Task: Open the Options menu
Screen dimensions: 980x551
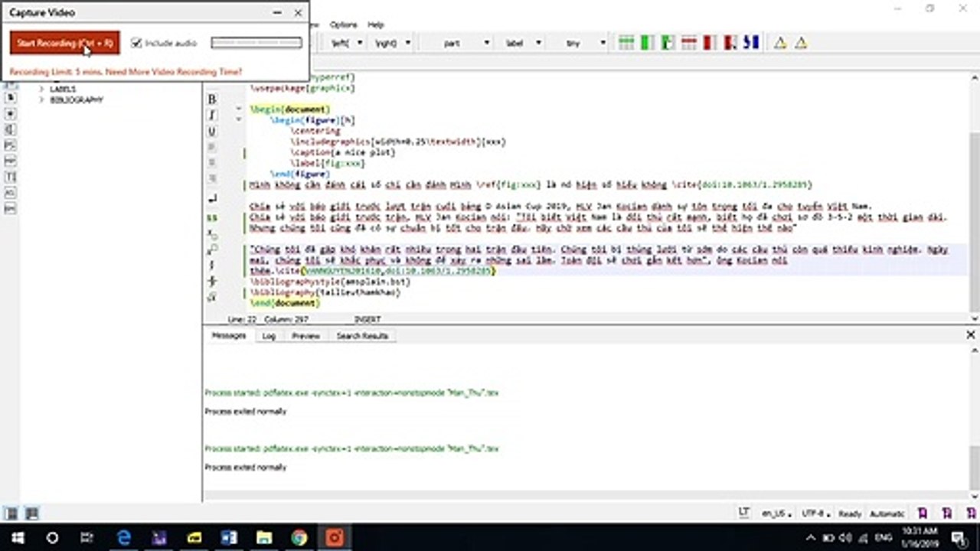Action: [344, 24]
